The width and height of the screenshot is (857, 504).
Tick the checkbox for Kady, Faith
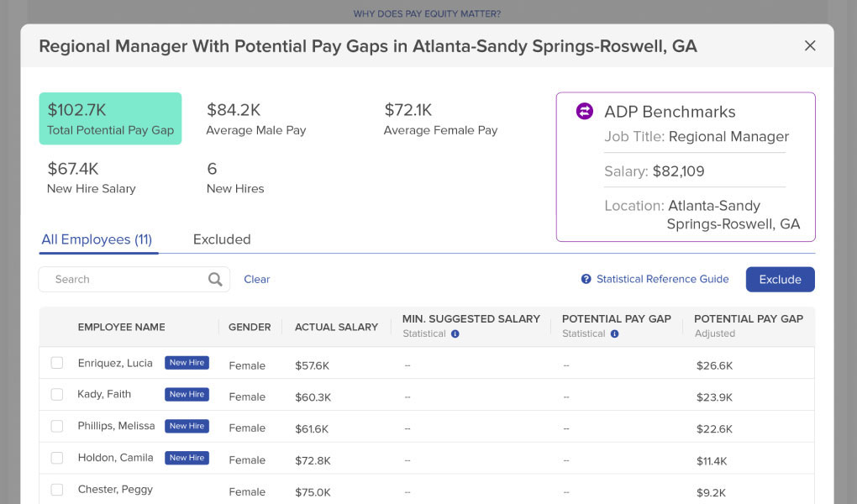pyautogui.click(x=57, y=395)
